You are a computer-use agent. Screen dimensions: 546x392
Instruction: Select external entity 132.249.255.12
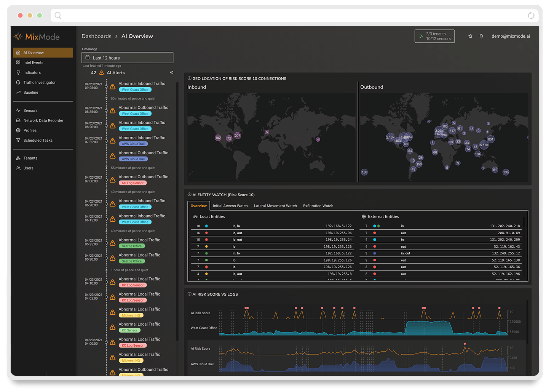(x=441, y=253)
